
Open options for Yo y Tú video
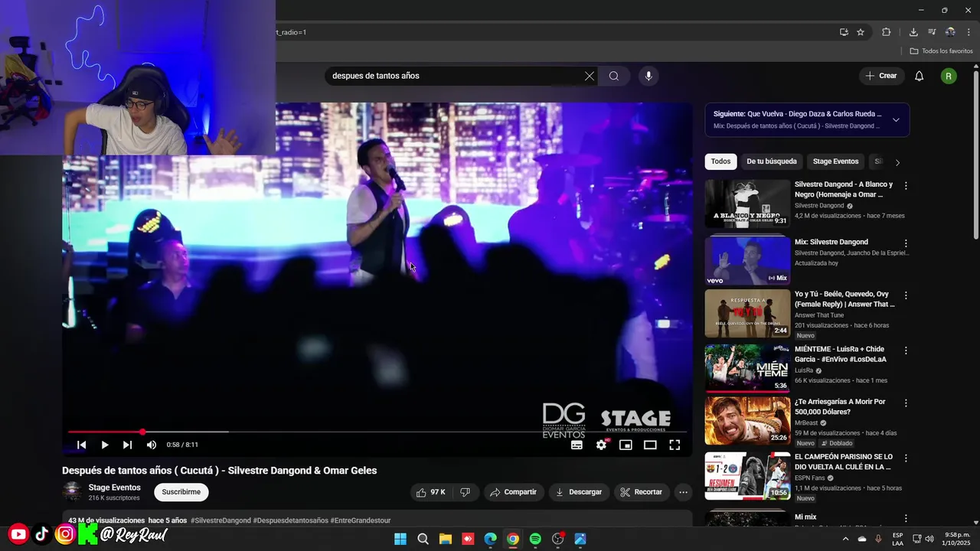pos(906,295)
